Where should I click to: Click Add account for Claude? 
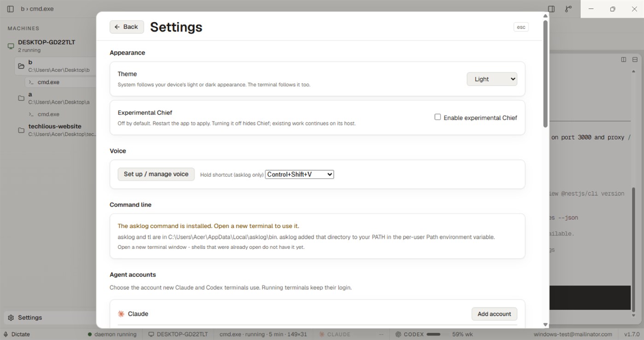pyautogui.click(x=494, y=314)
